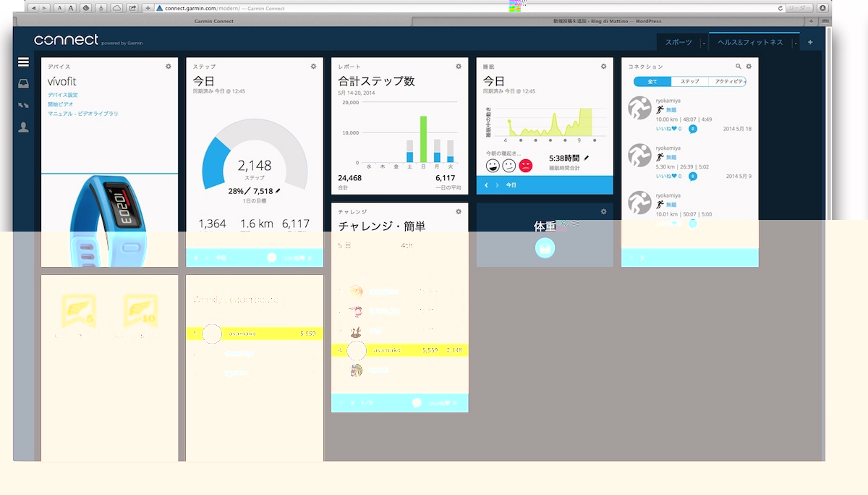Open the dropdown arrow beside スポーツ tab
Viewport: 868px width, 495px height.
(704, 43)
